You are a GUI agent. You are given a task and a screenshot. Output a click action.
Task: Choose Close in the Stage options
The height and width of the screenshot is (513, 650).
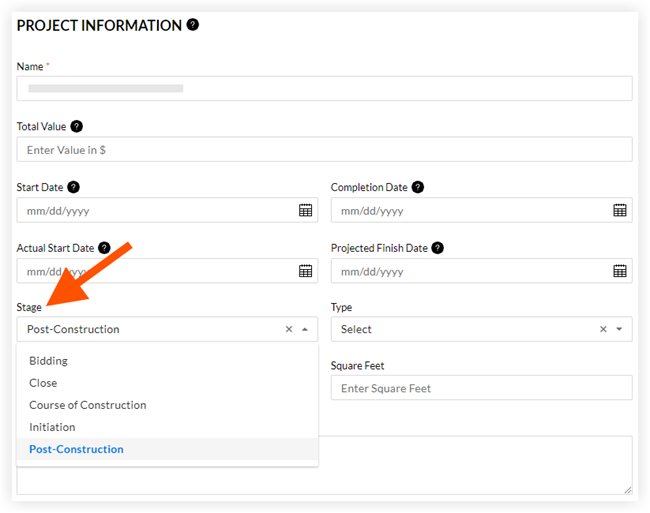click(x=43, y=383)
